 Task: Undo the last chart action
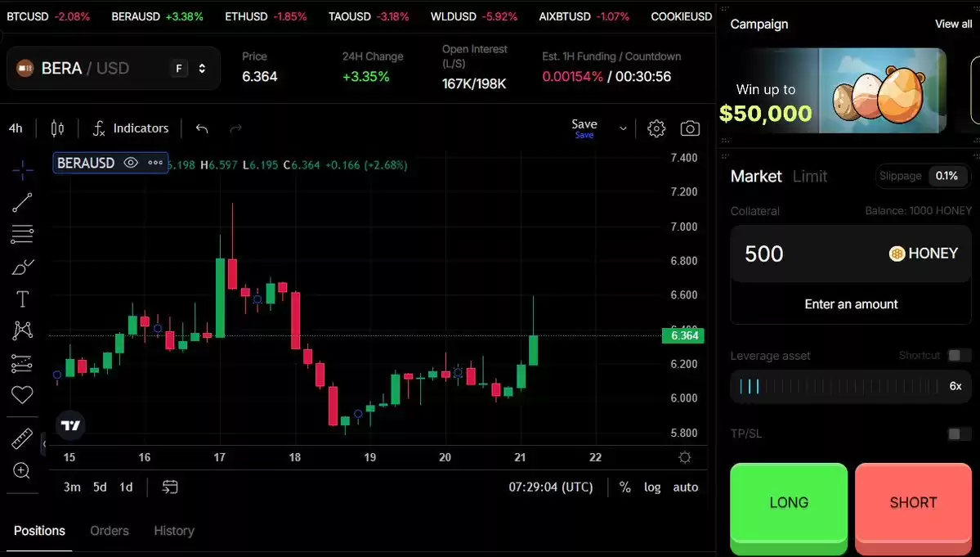pyautogui.click(x=202, y=128)
